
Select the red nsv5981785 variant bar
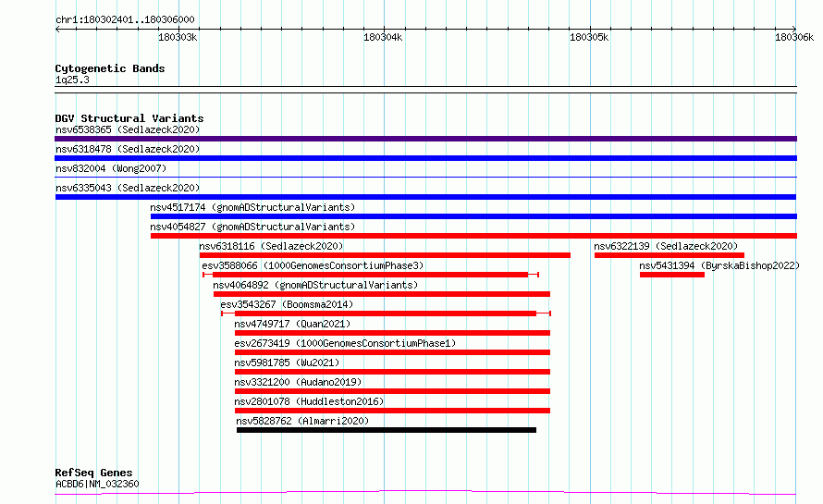(x=392, y=372)
